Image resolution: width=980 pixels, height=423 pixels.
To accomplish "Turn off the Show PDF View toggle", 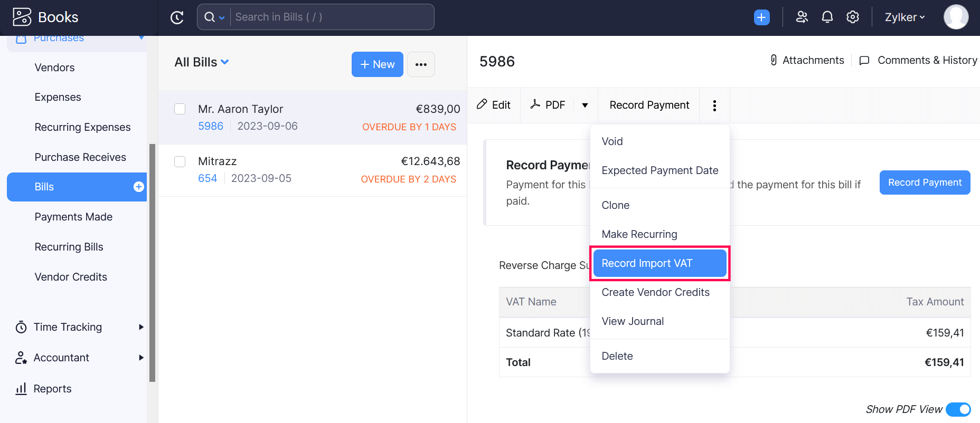I will (958, 409).
